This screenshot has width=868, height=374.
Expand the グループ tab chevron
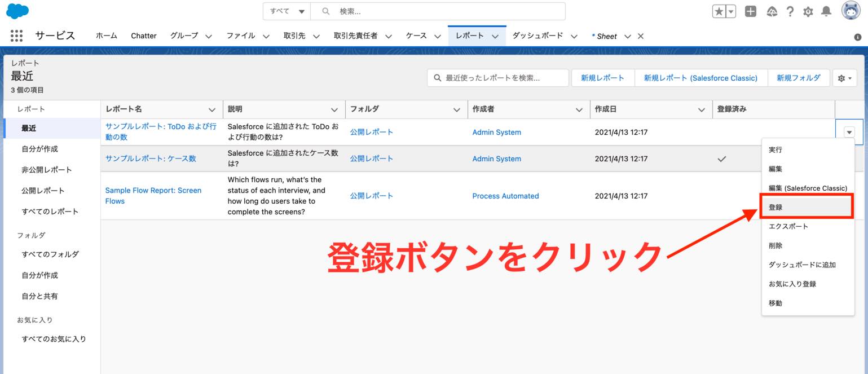(209, 36)
